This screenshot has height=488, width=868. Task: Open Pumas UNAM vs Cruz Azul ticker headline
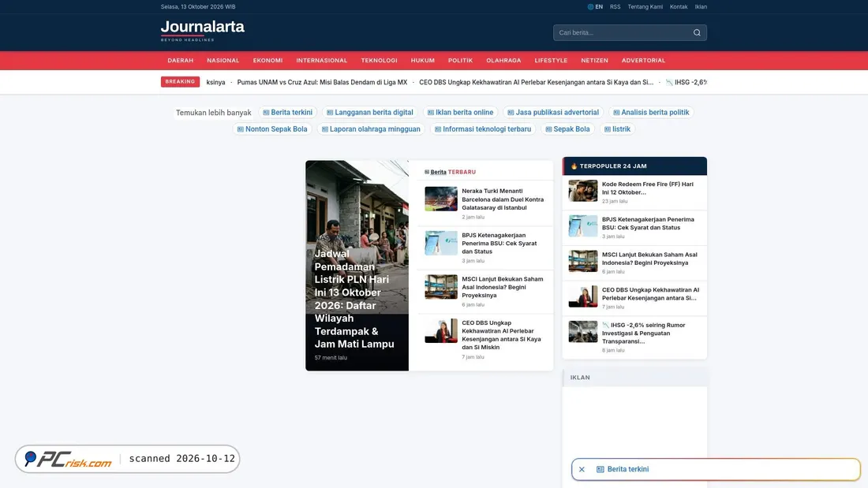point(322,83)
